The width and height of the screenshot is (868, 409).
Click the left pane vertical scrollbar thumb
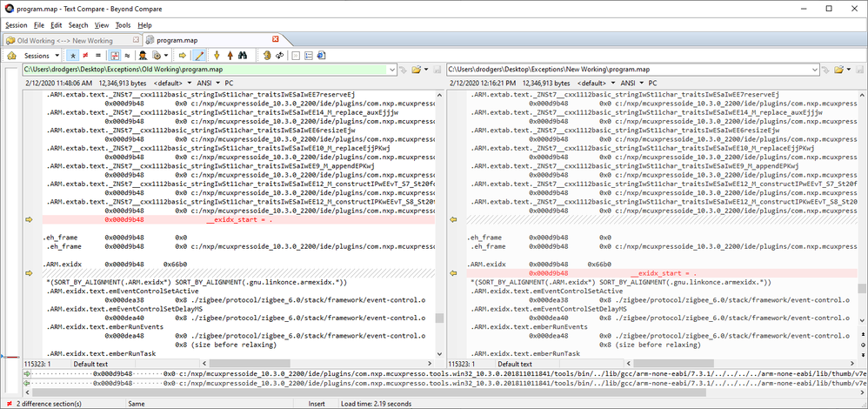439,318
